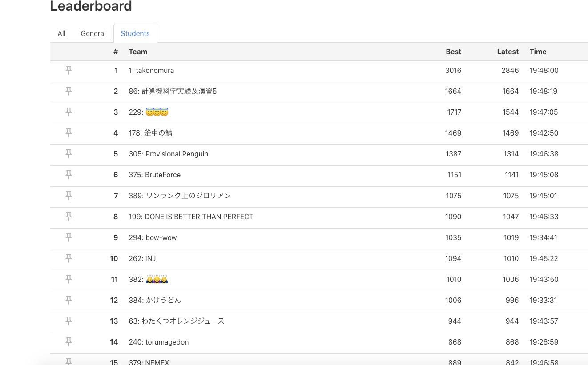Select the 262: INJ team name
Viewport: 588px width, 365px height.
click(x=142, y=258)
